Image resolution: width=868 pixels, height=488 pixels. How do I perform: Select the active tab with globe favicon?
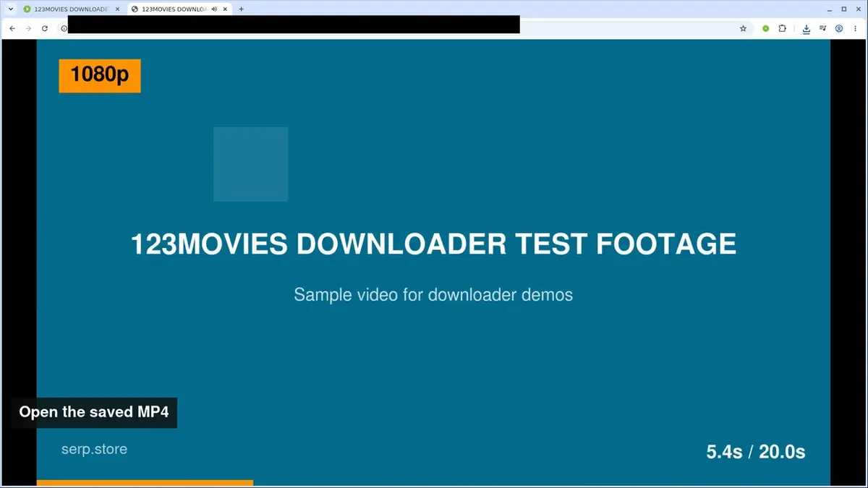[x=179, y=9]
